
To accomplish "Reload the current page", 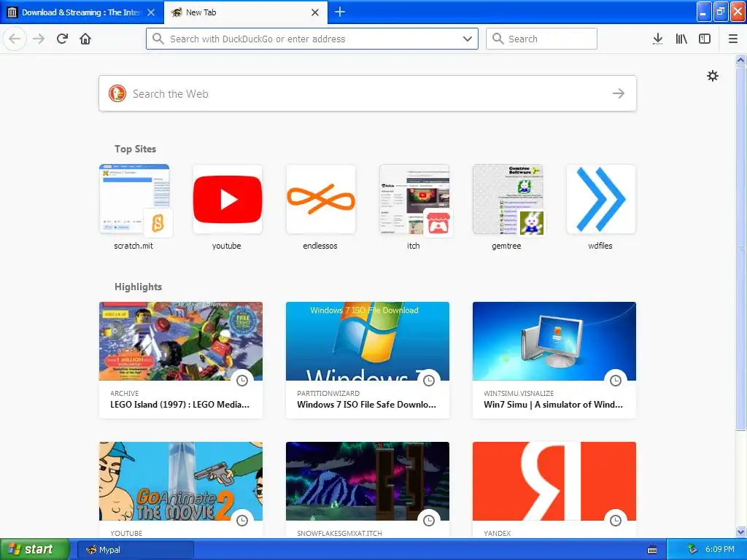I will click(x=62, y=39).
